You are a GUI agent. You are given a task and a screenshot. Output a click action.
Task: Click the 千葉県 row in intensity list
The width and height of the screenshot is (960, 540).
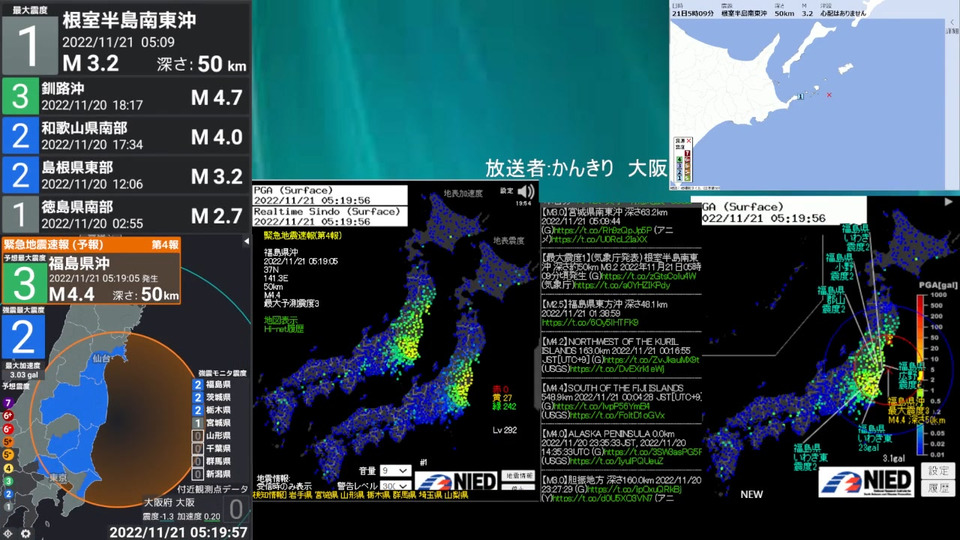click(x=212, y=449)
